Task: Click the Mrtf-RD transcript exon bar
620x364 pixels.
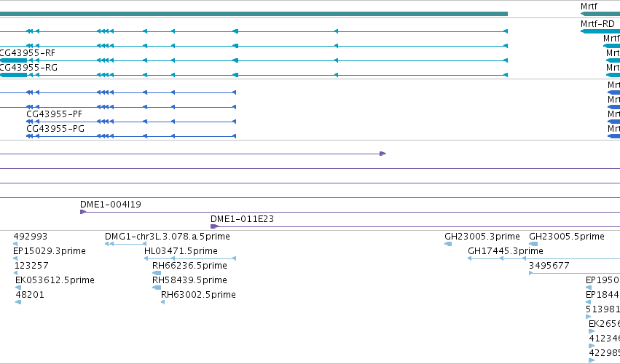Action: pos(600,31)
